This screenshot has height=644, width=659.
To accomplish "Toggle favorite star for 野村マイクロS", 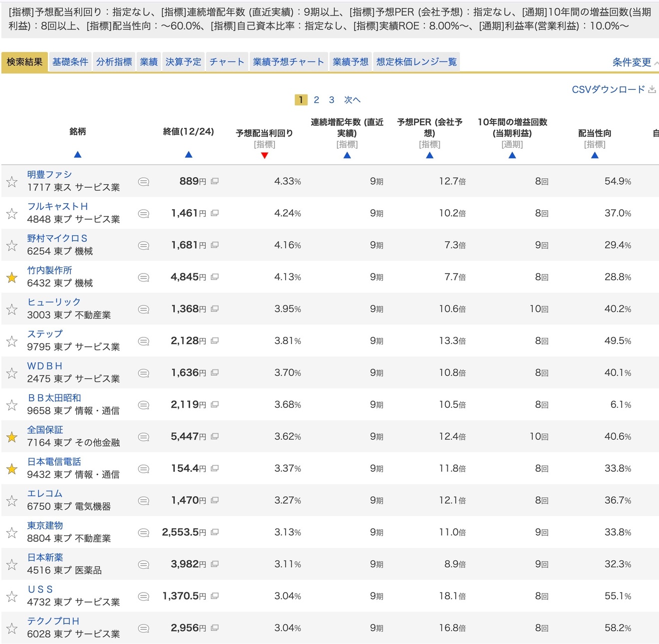I will (12, 246).
